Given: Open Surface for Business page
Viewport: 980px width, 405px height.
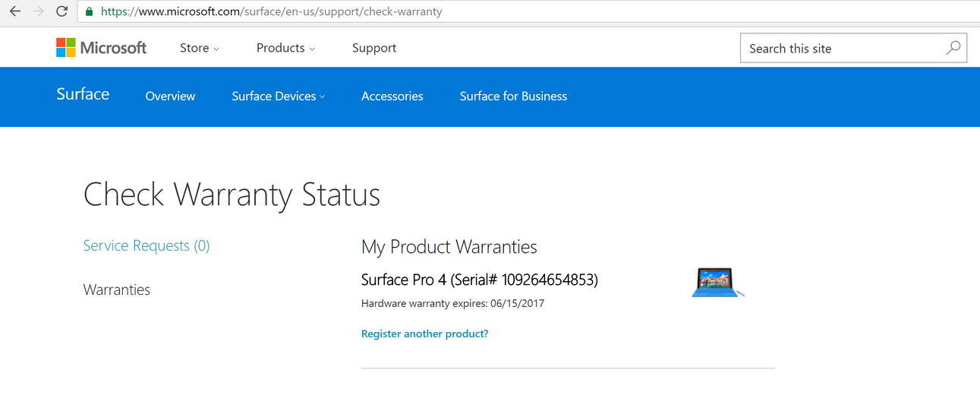Looking at the screenshot, I should 513,97.
